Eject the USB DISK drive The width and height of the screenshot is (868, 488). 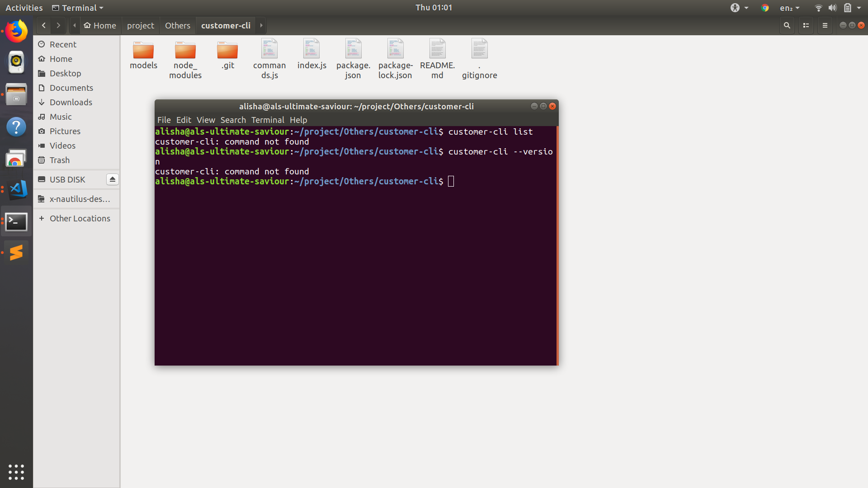coord(112,179)
